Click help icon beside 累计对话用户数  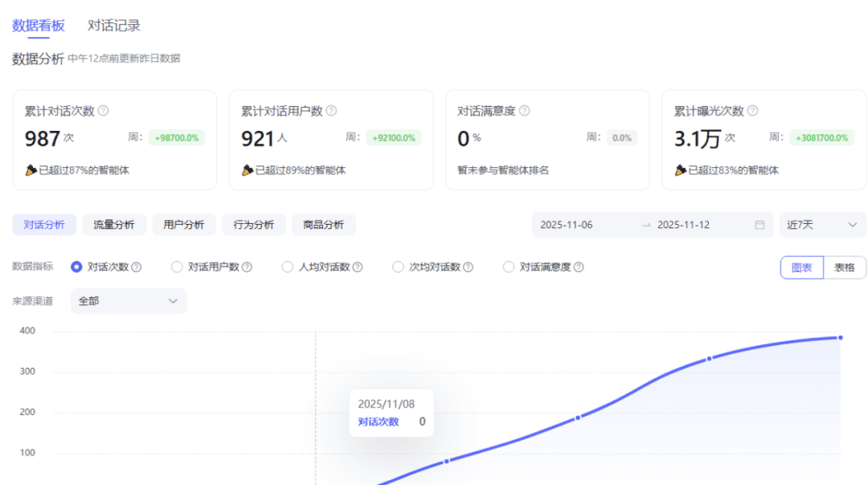click(331, 112)
